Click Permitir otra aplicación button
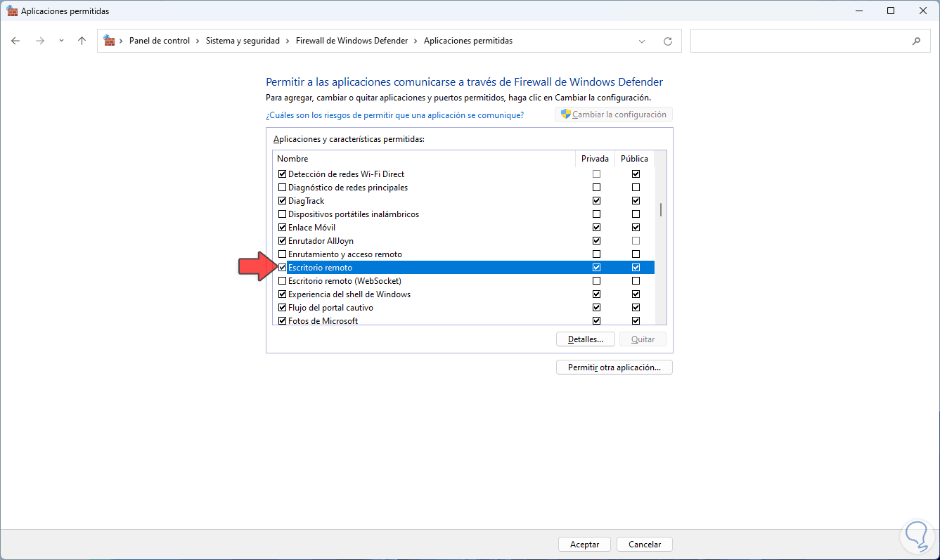Screen dimensions: 940x560 pos(614,367)
